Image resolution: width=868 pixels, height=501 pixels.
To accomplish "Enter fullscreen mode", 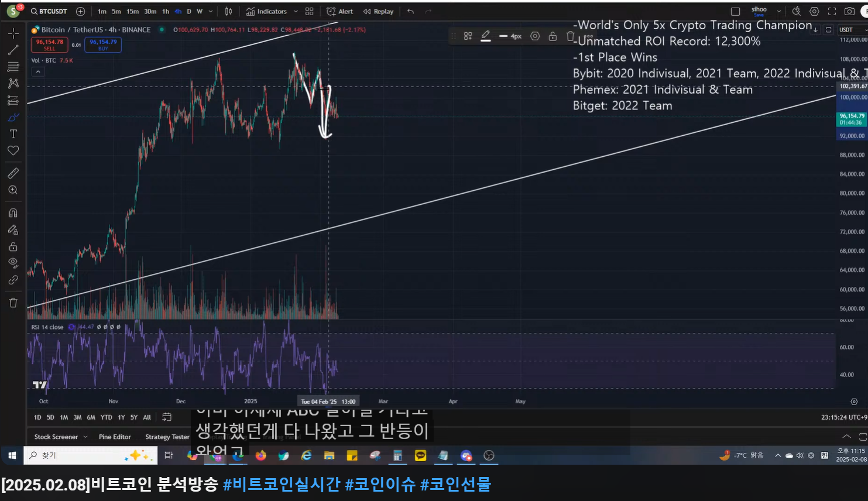I will pyautogui.click(x=832, y=11).
